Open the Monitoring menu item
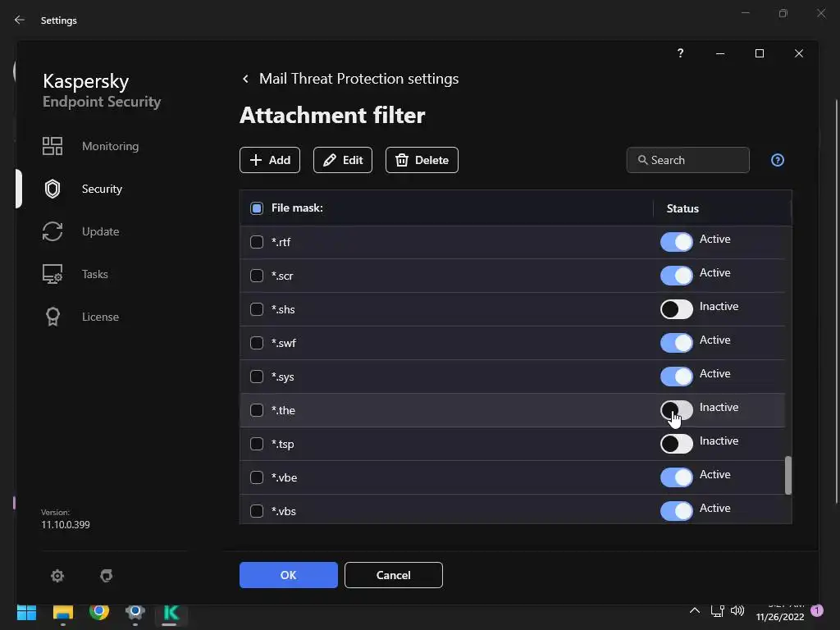This screenshot has width=840, height=630. click(x=111, y=146)
